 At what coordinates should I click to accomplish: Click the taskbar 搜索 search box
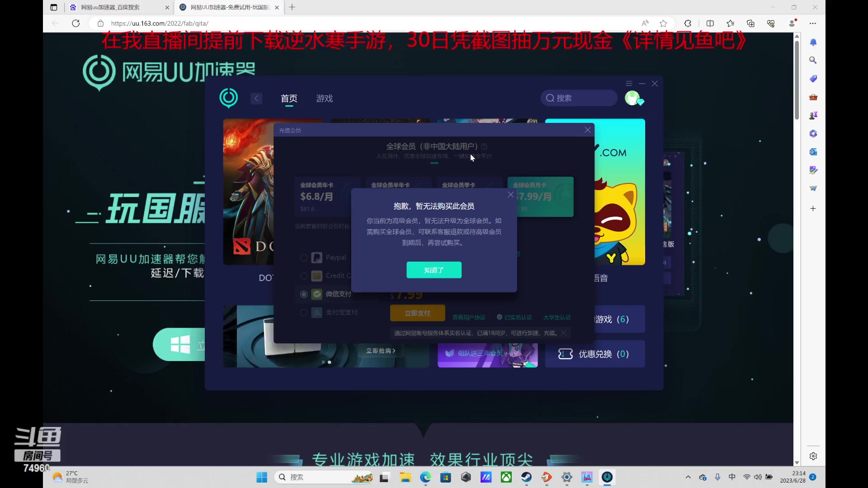[324, 477]
